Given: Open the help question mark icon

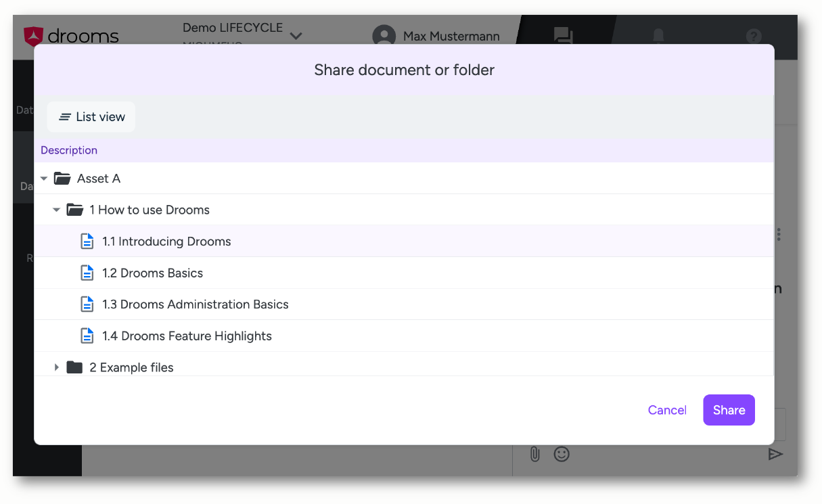Looking at the screenshot, I should point(754,36).
